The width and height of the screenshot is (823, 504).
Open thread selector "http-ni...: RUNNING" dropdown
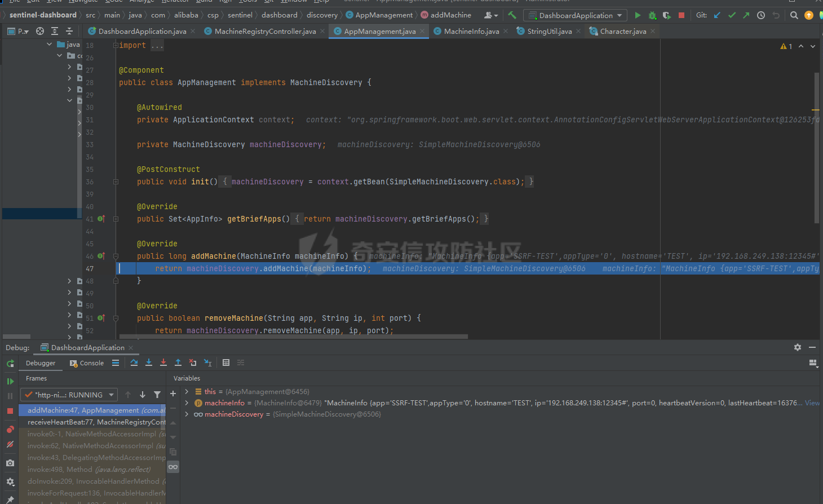click(69, 395)
